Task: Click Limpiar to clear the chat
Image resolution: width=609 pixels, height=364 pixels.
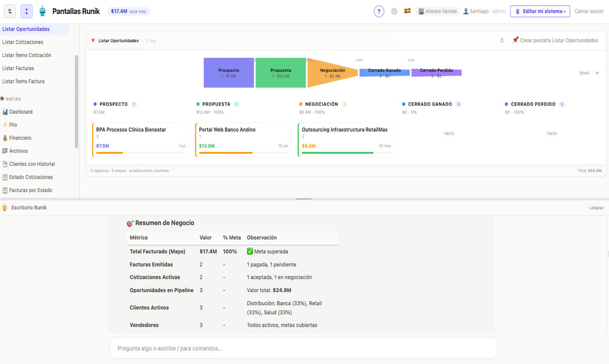Action: 596,208
